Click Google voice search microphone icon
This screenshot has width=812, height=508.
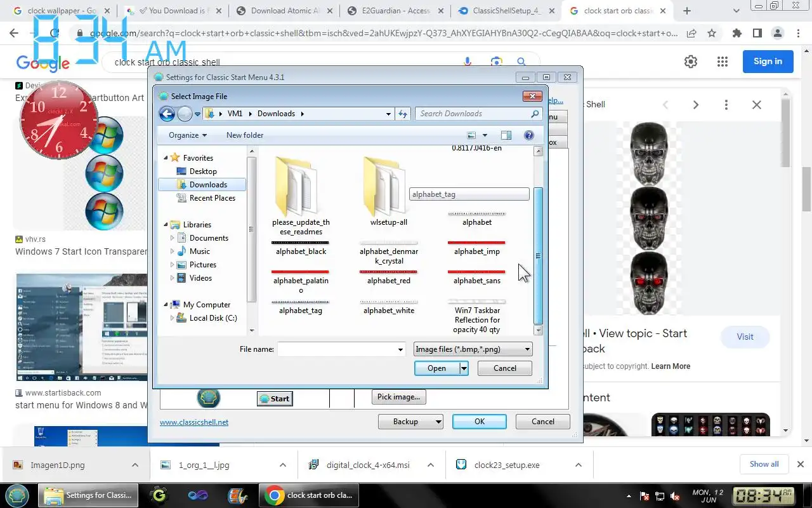(468, 62)
